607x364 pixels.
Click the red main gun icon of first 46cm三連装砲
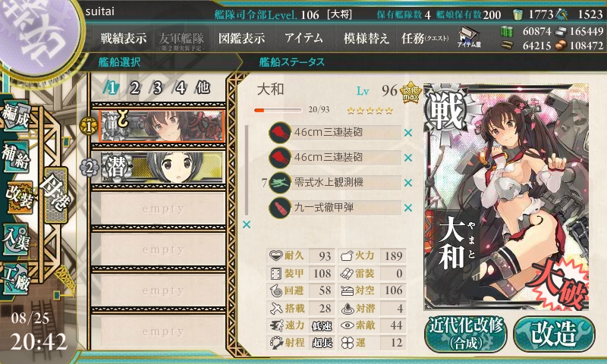click(280, 133)
